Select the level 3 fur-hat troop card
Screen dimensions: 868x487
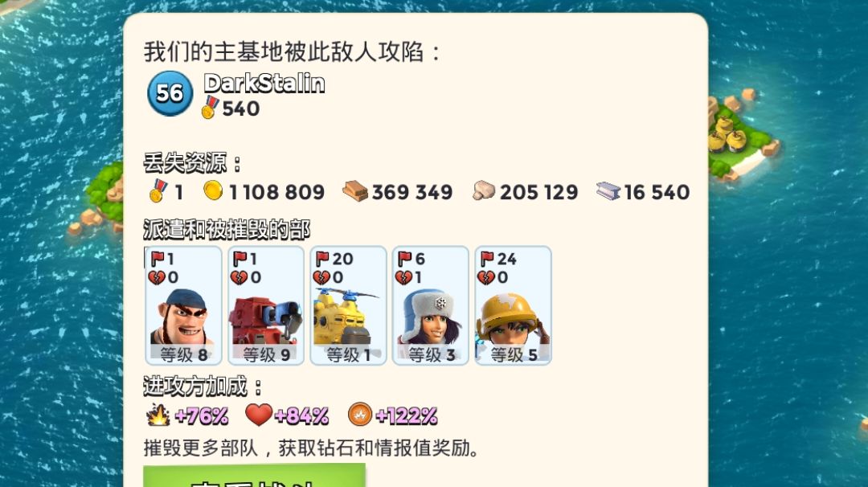(x=431, y=305)
